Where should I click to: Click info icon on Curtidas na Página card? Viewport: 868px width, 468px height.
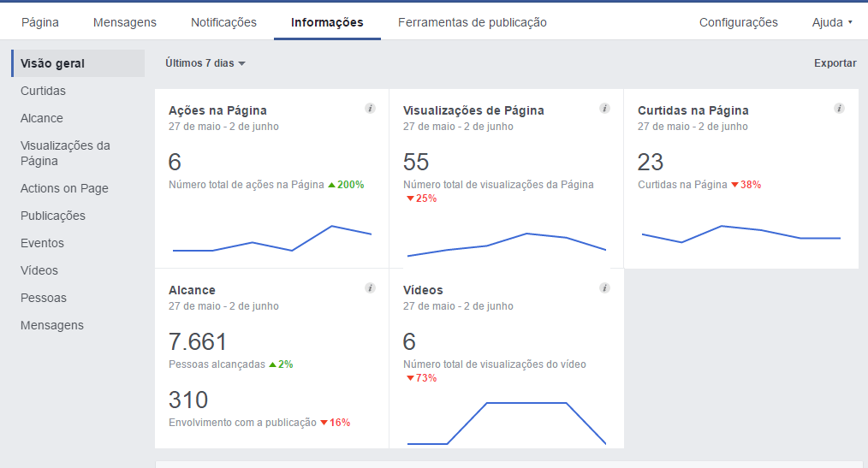point(839,109)
